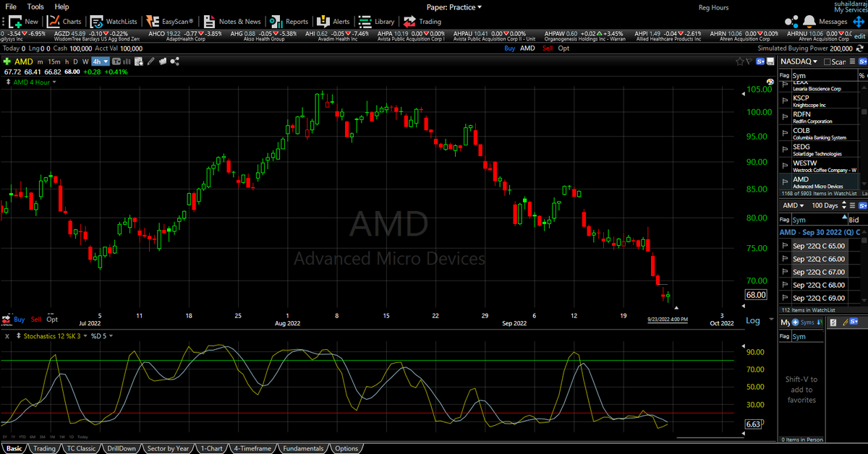Toggle the flag for SEDG row
Viewport: 868px width, 454px height.
click(784, 150)
